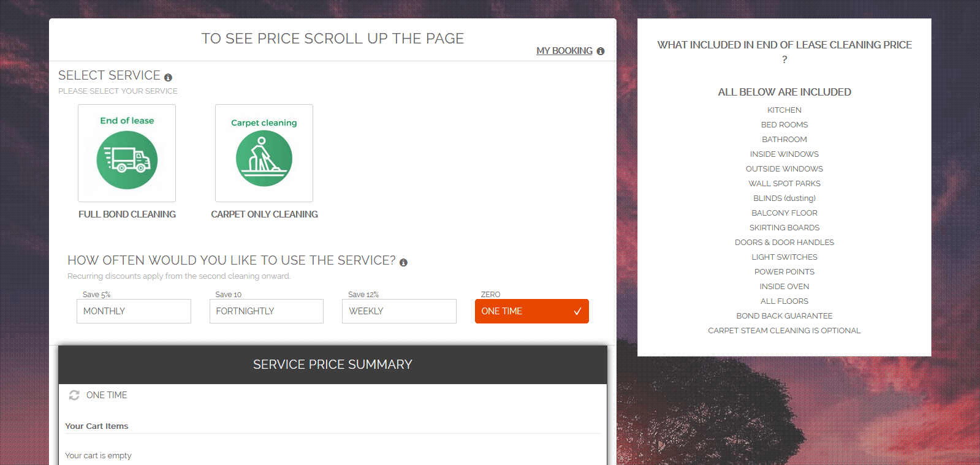Click CARPET STEAM CLEANING IS OPTIONAL text

pos(784,331)
